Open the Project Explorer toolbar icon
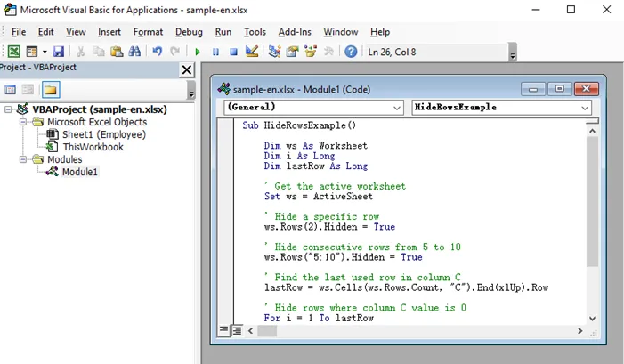 (274, 52)
